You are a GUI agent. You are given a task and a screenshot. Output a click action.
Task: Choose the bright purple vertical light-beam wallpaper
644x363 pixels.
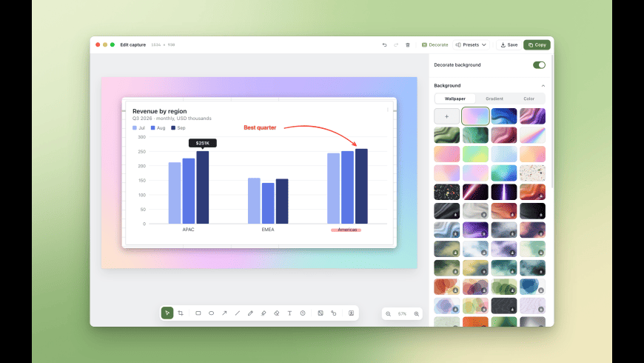coord(504,192)
